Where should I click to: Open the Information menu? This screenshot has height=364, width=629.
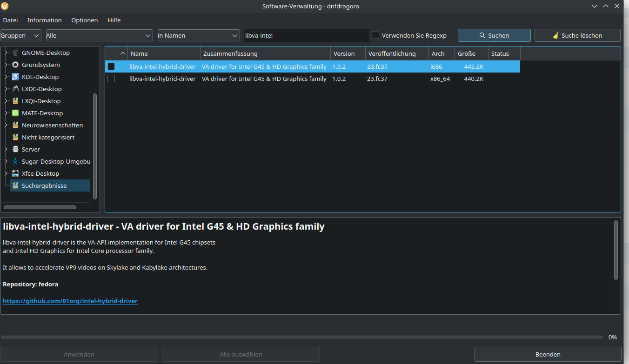coord(45,20)
